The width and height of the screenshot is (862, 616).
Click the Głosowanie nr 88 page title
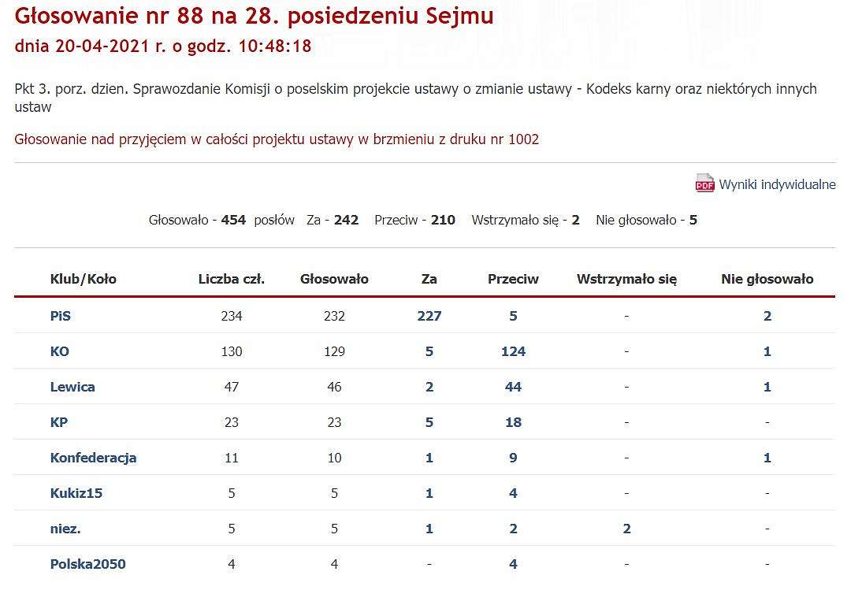[x=254, y=16]
